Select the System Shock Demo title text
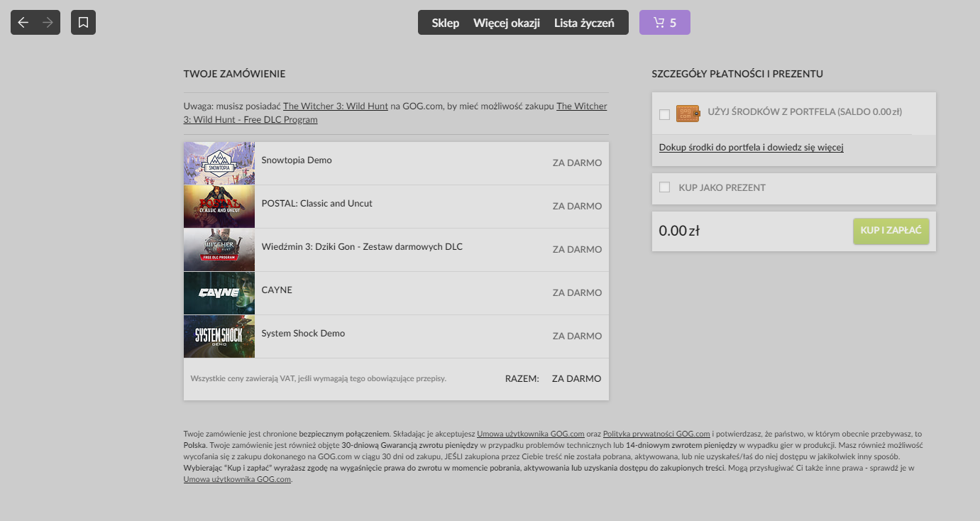The image size is (980, 521). point(303,334)
